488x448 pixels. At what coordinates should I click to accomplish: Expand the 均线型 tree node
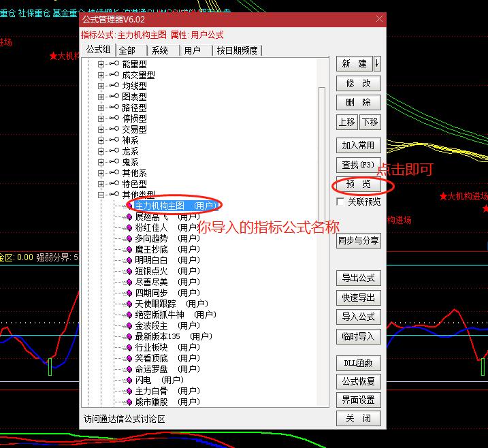[x=101, y=86]
